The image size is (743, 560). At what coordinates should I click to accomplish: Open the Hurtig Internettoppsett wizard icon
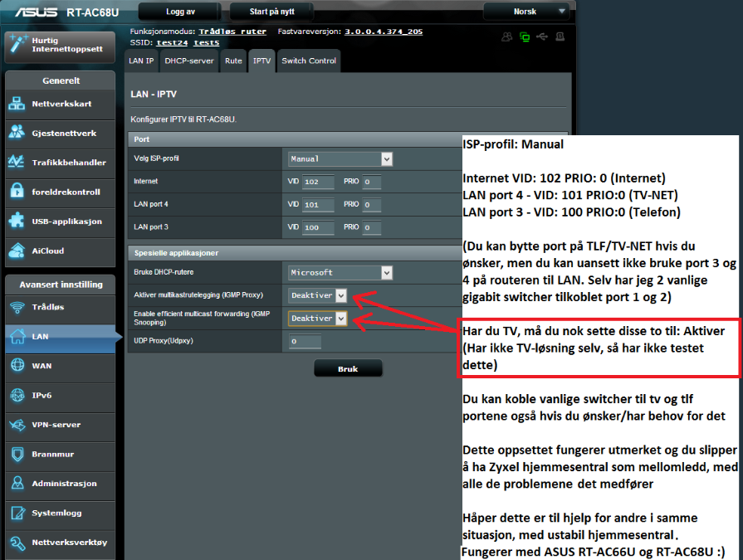click(17, 45)
